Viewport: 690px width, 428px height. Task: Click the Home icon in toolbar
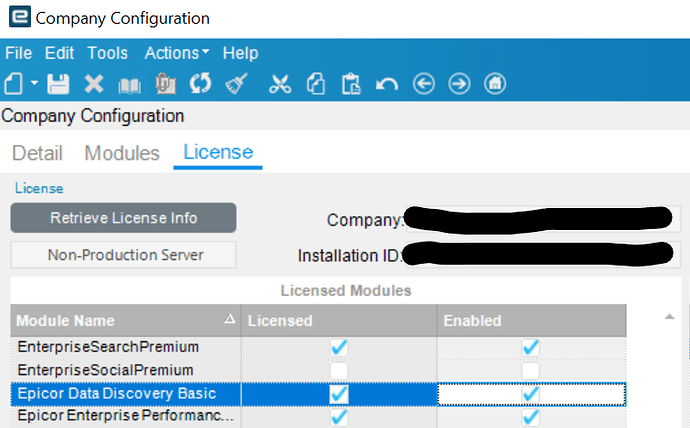495,84
